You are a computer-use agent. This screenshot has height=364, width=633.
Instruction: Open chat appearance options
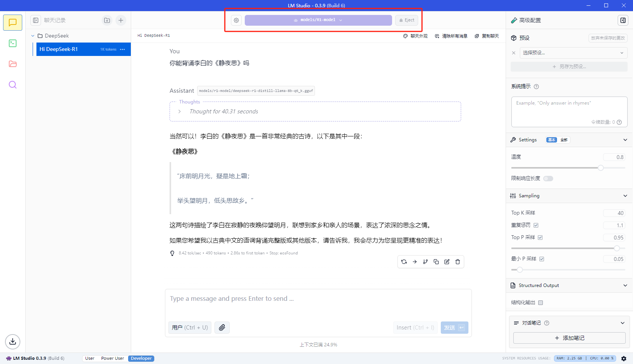[415, 36]
